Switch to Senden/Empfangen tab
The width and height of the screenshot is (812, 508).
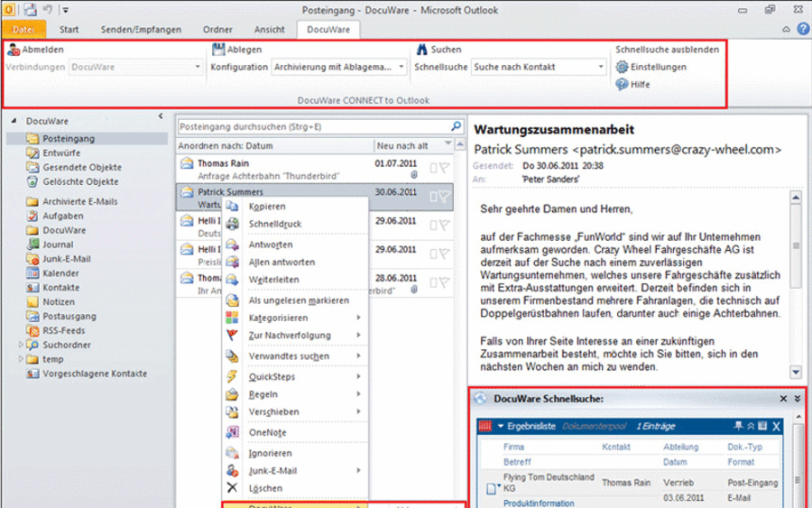[x=141, y=30]
